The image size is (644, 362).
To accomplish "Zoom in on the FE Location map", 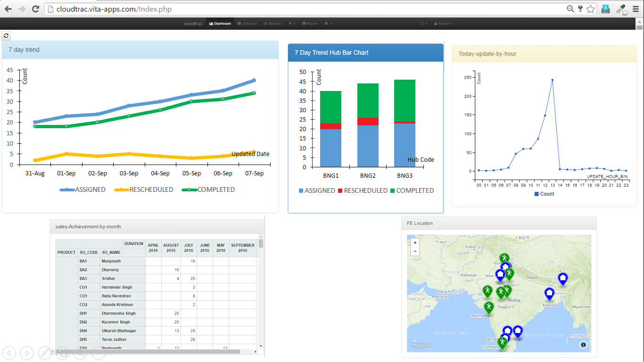I will [x=415, y=243].
